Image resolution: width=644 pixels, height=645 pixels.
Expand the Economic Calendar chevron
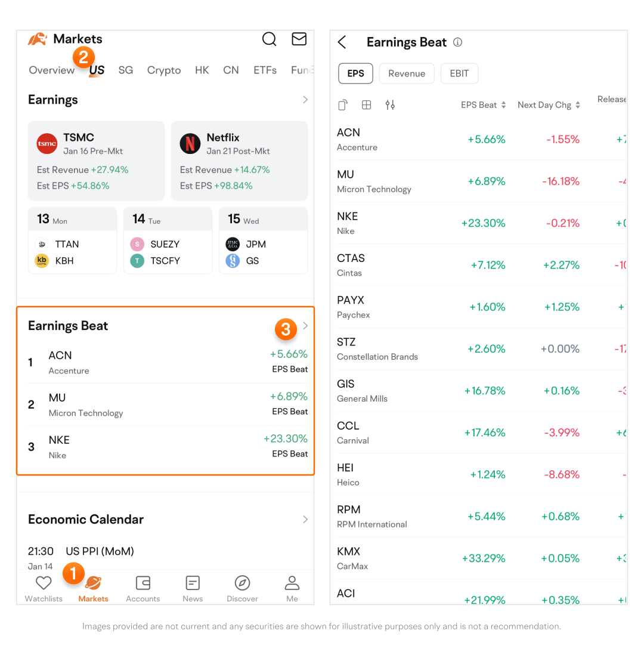tap(305, 519)
